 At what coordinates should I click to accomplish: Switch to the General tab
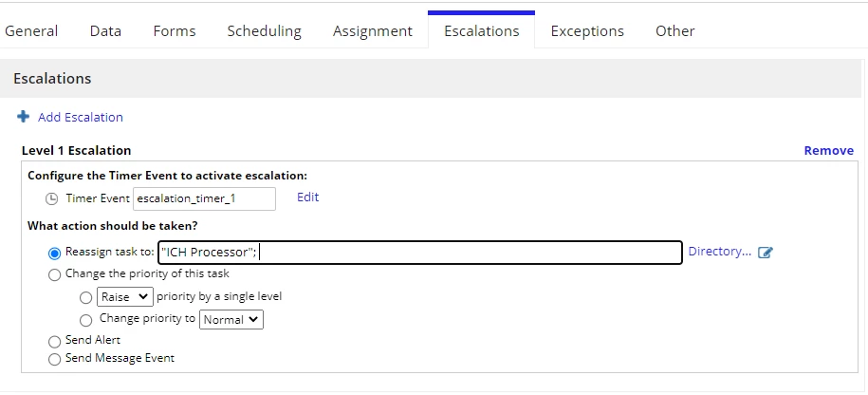[x=31, y=31]
